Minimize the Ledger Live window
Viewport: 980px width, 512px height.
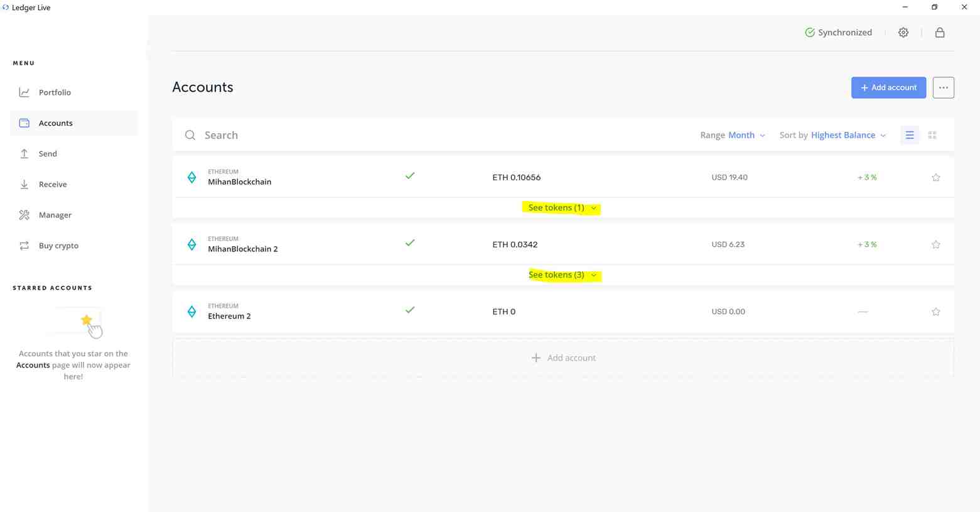coord(905,8)
